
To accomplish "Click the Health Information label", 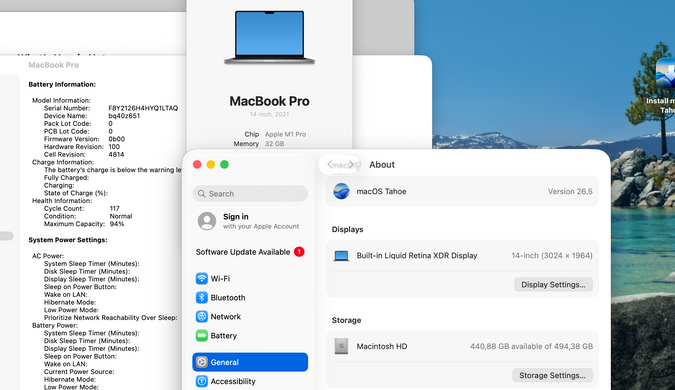I will 62,201.
